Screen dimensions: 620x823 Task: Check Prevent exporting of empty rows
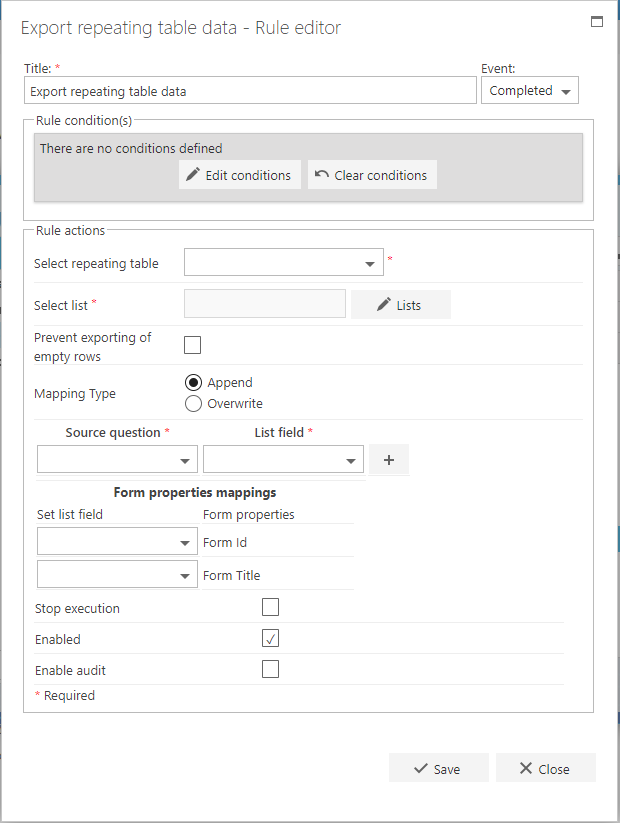pos(192,345)
